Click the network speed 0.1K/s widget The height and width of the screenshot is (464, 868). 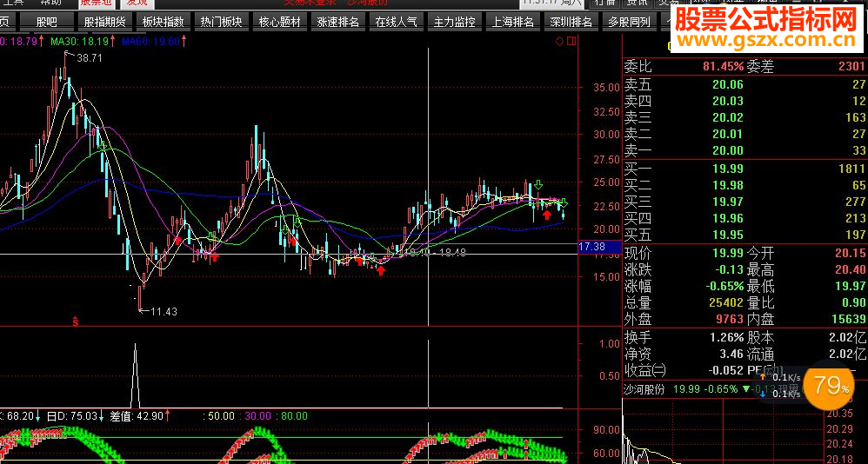pos(780,385)
